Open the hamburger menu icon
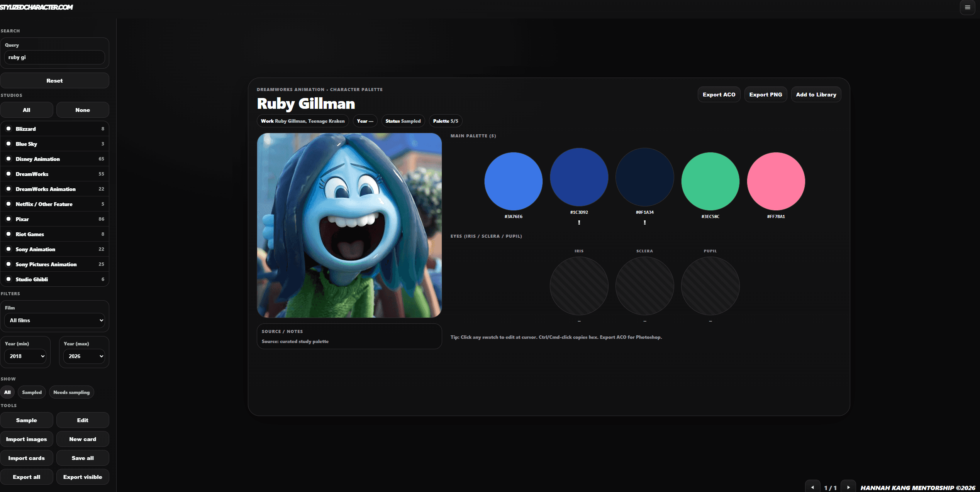The width and height of the screenshot is (980, 492). click(x=967, y=7)
